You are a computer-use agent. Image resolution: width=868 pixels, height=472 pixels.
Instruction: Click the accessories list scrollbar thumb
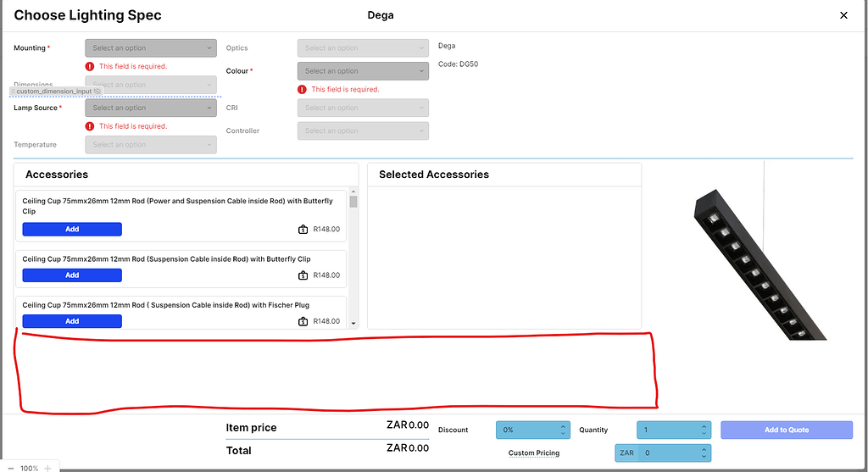pos(353,202)
